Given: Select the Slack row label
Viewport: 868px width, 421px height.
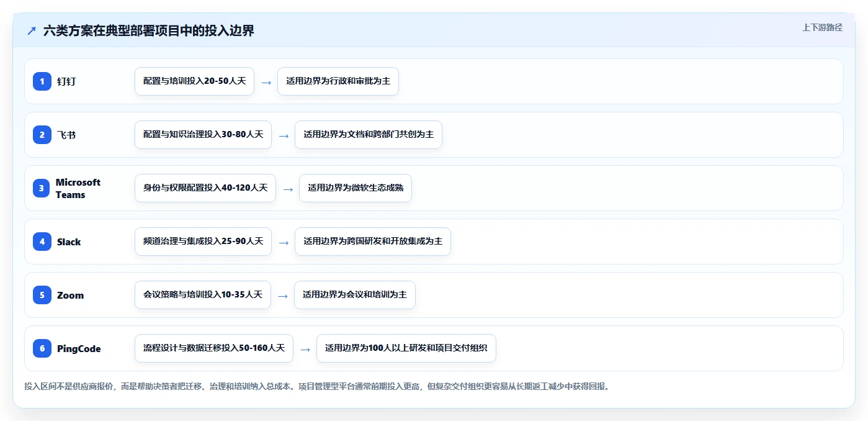Looking at the screenshot, I should pyautogui.click(x=69, y=242).
